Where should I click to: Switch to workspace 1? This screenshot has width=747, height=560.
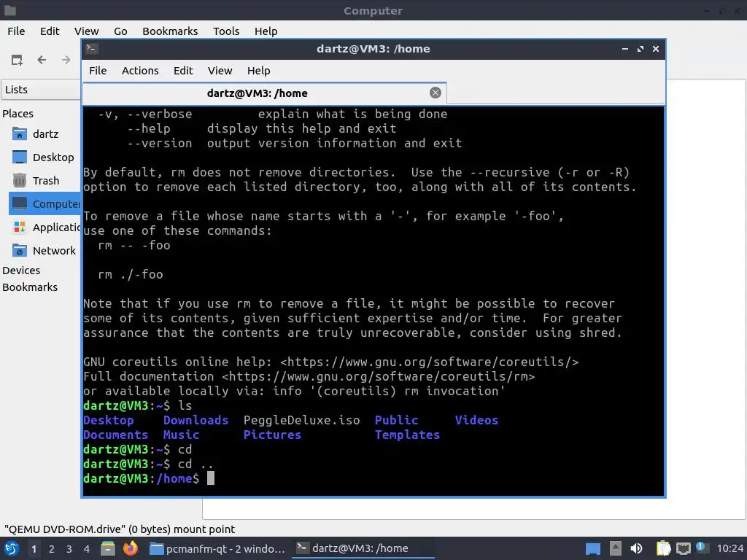coord(34,548)
